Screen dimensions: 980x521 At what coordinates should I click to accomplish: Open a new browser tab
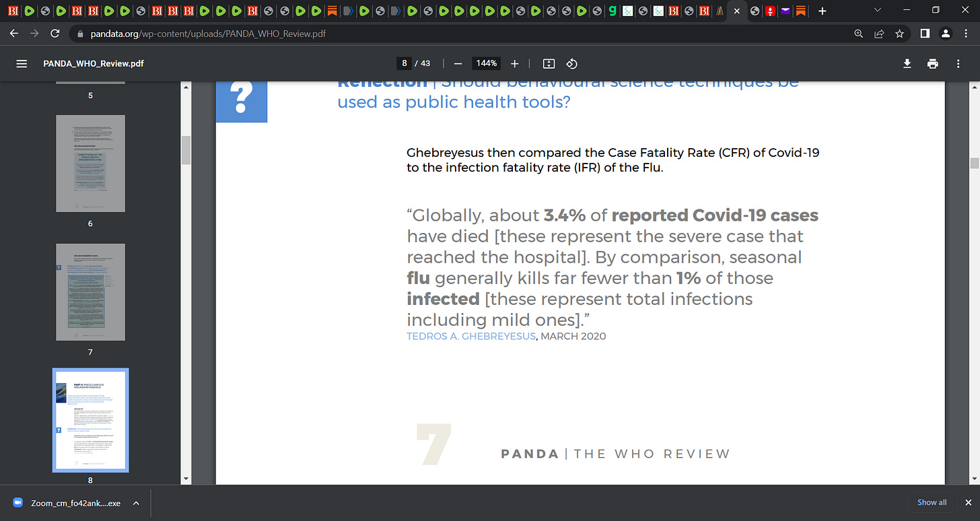(x=822, y=11)
